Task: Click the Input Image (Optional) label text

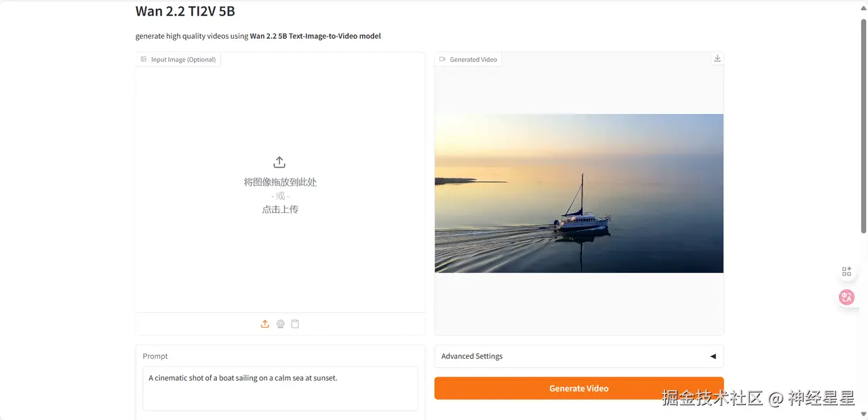Action: 183,60
